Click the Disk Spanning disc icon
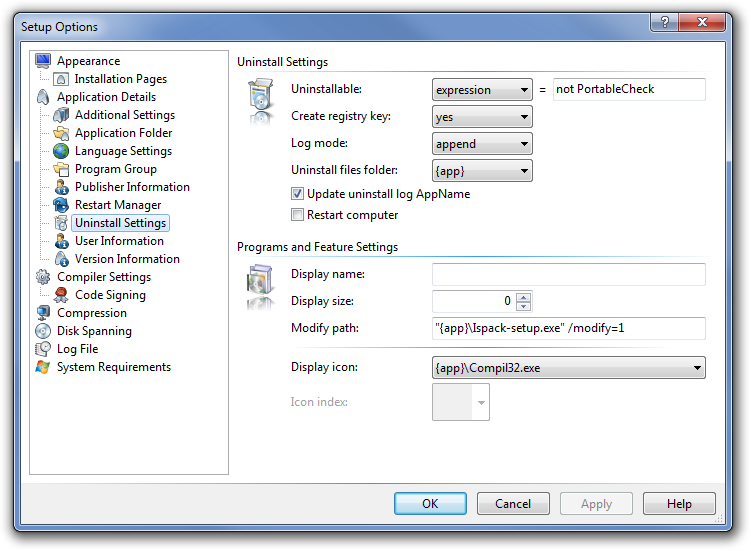The width and height of the screenshot is (751, 551). 43,331
